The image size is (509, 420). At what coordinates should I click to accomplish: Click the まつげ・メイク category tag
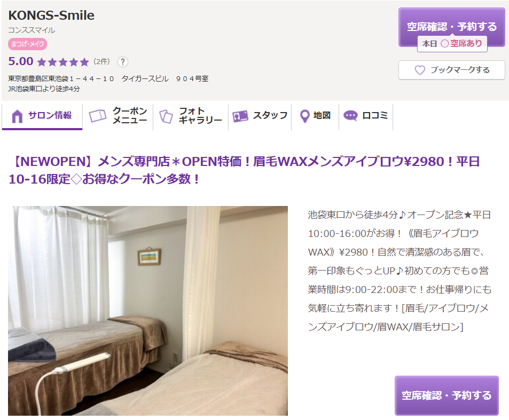28,44
